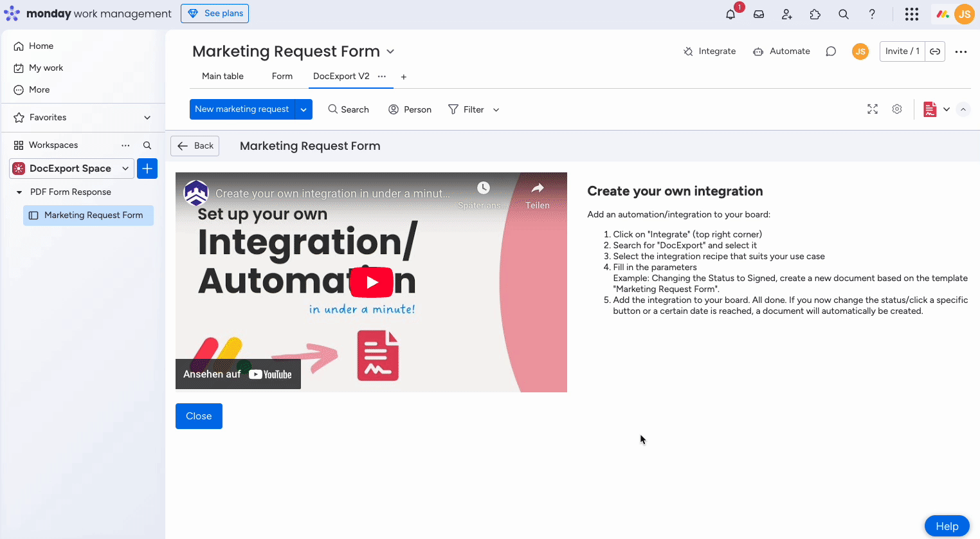Click the "Create your own integration" heading

click(x=675, y=191)
